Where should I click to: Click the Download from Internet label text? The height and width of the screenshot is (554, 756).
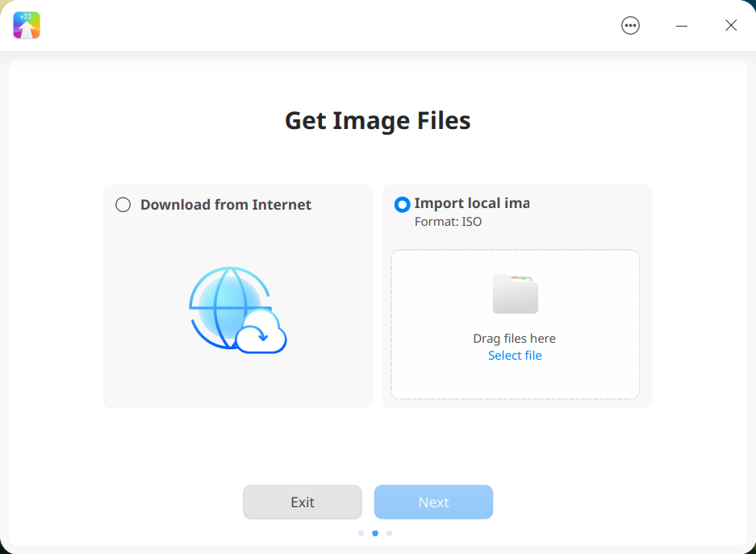(226, 205)
